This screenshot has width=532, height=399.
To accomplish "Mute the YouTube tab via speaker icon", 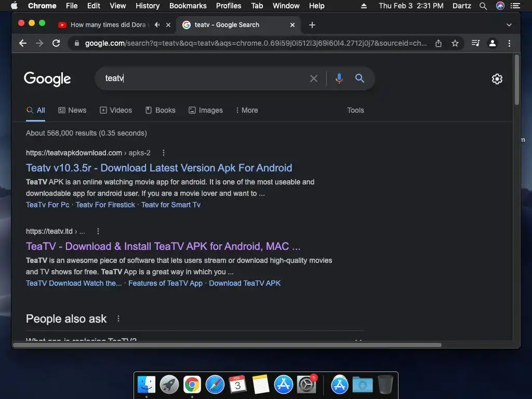I will 157,25.
